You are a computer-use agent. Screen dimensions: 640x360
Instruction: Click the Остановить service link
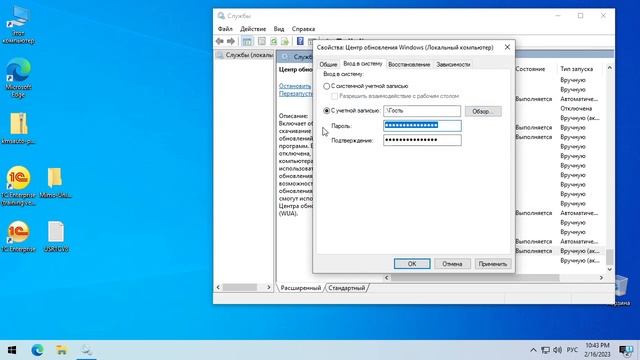point(295,86)
